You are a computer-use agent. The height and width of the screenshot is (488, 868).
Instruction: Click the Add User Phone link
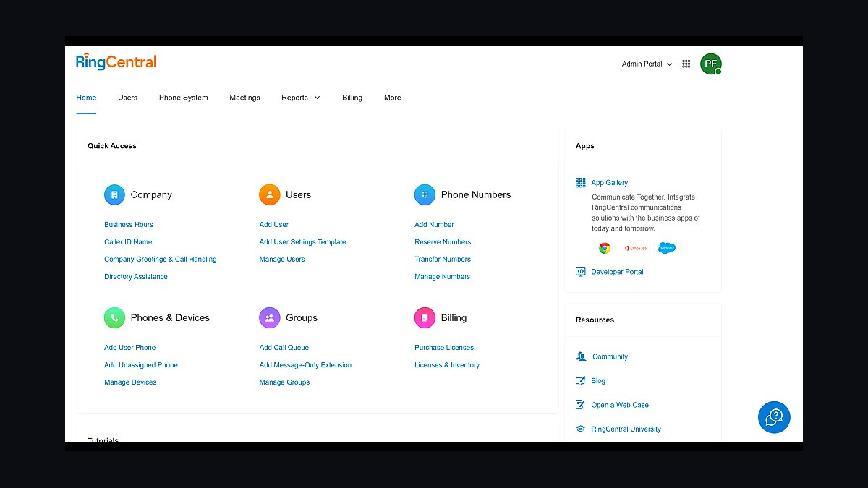[x=130, y=348]
